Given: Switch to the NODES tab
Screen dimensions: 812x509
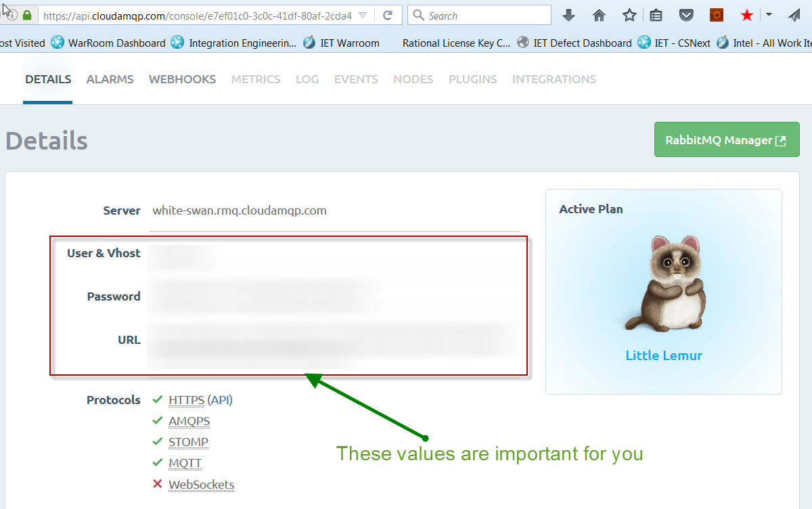Looking at the screenshot, I should [x=413, y=79].
